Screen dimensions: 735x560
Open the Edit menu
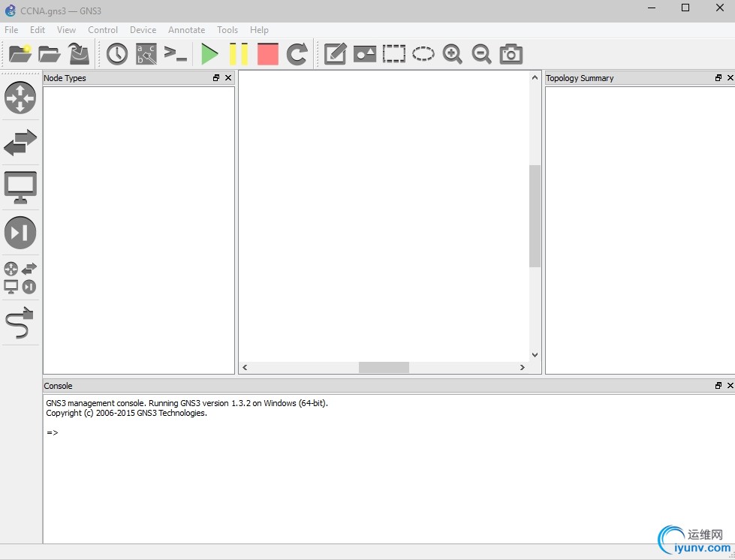point(38,29)
